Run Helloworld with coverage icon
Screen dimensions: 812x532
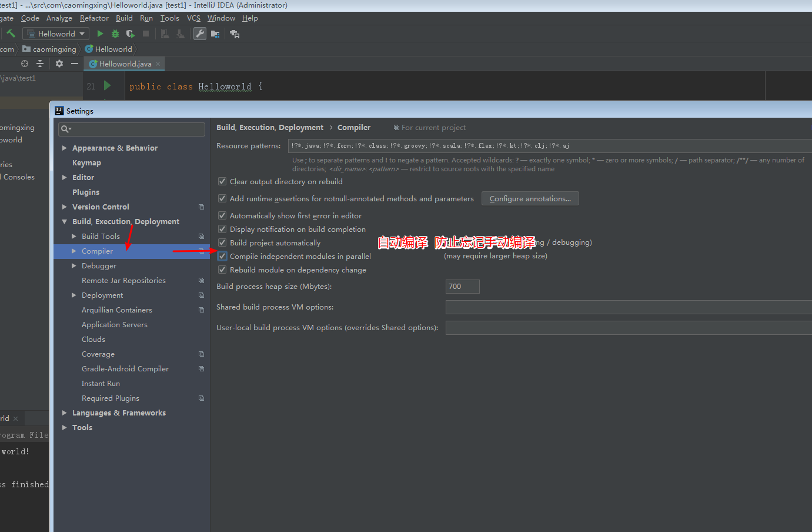131,34
